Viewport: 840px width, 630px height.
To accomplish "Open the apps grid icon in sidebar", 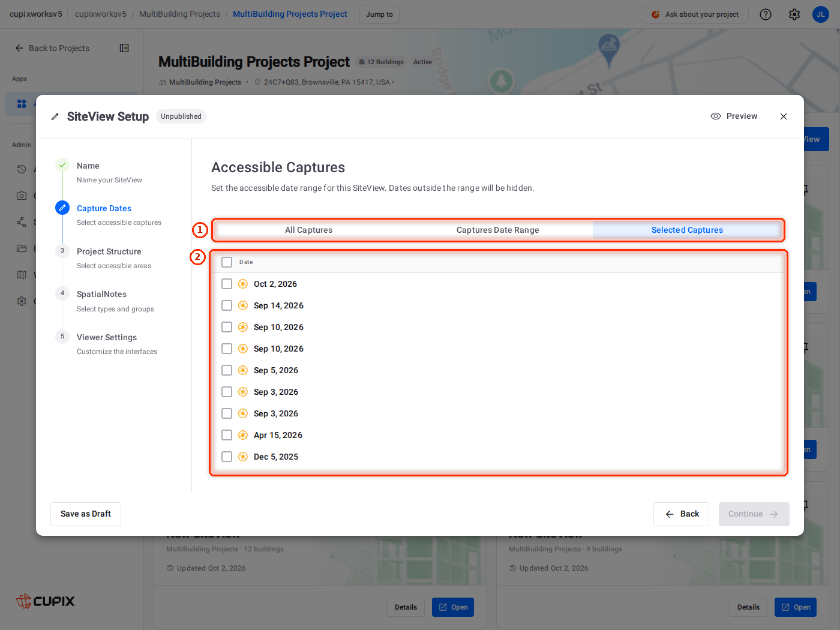I will 22,104.
